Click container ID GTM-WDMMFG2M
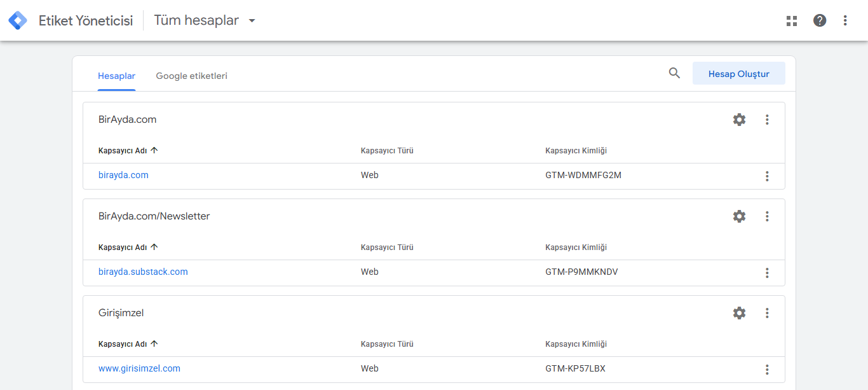The image size is (868, 390). coord(583,175)
